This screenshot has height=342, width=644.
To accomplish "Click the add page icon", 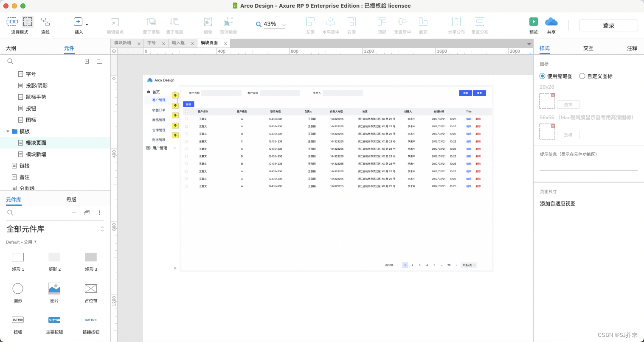I will [x=87, y=62].
